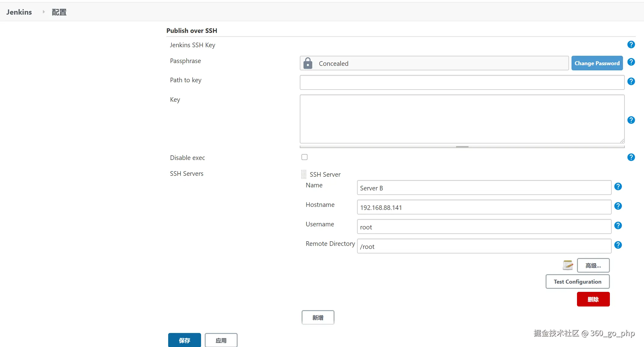Image resolution: width=644 pixels, height=347 pixels.
Task: Click the Change Password button
Action: tap(597, 63)
